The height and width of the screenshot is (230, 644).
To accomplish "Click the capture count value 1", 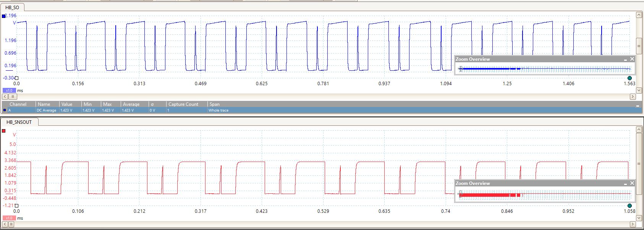I will (168, 110).
